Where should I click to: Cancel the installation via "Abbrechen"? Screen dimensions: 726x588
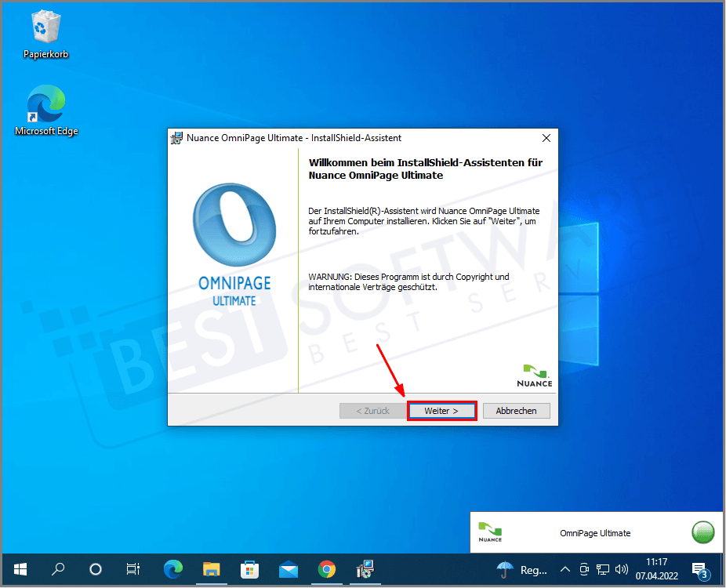pyautogui.click(x=516, y=410)
